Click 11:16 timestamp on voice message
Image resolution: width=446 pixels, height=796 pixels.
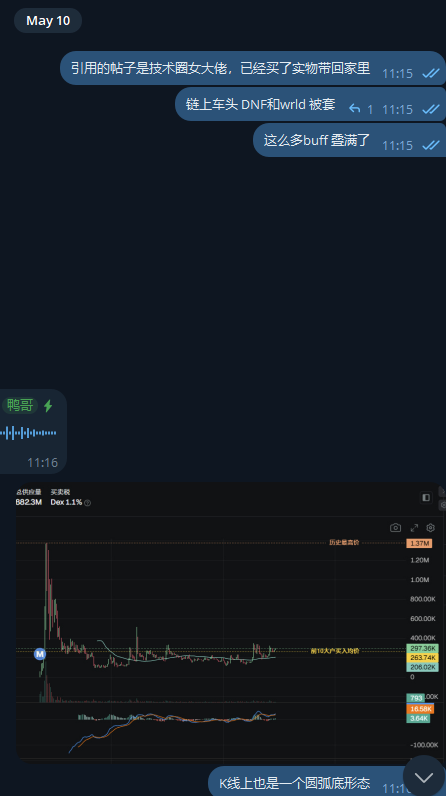43,462
